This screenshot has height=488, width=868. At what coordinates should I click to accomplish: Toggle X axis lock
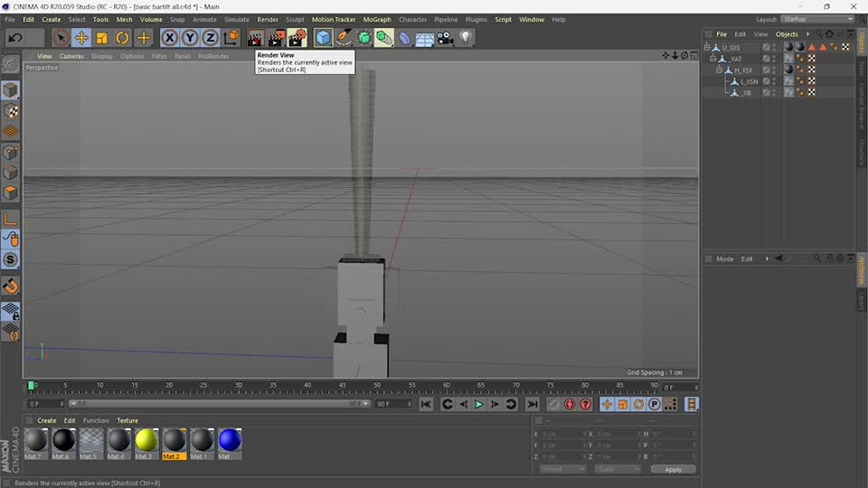pos(169,38)
